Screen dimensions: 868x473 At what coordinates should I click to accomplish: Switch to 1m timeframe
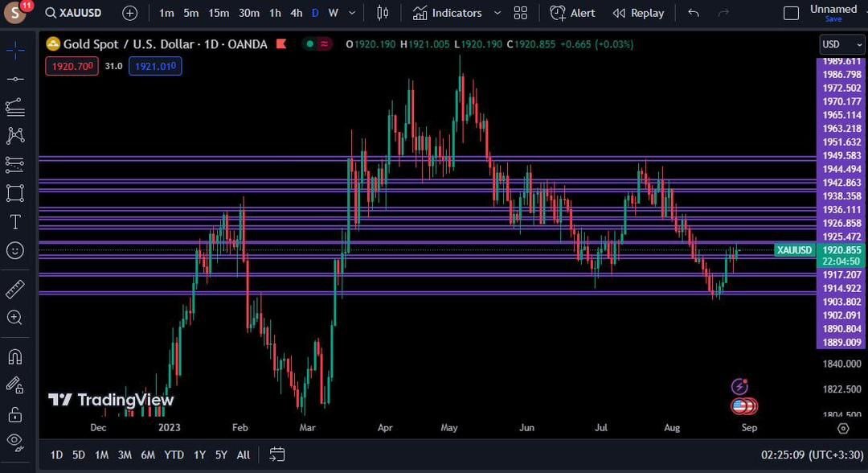click(166, 13)
